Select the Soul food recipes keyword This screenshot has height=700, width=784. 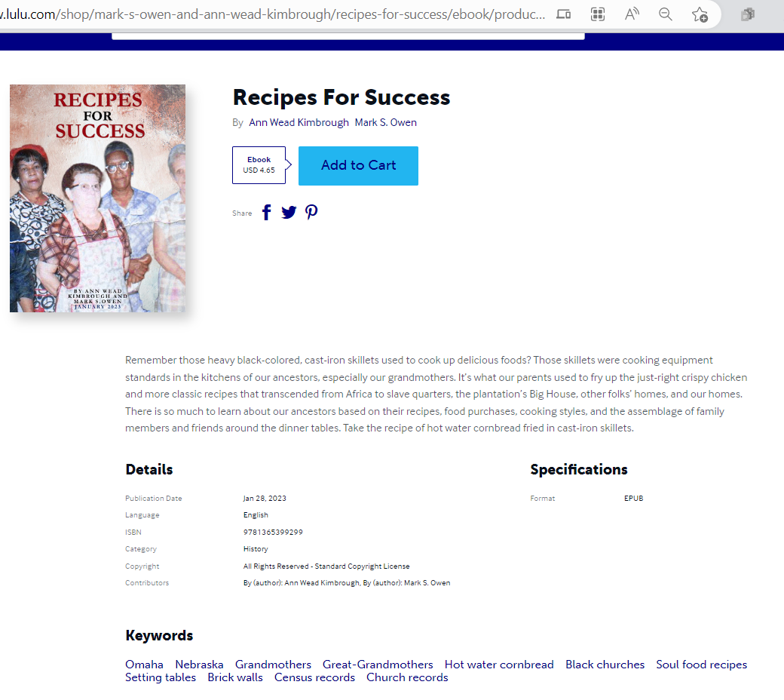pyautogui.click(x=702, y=665)
